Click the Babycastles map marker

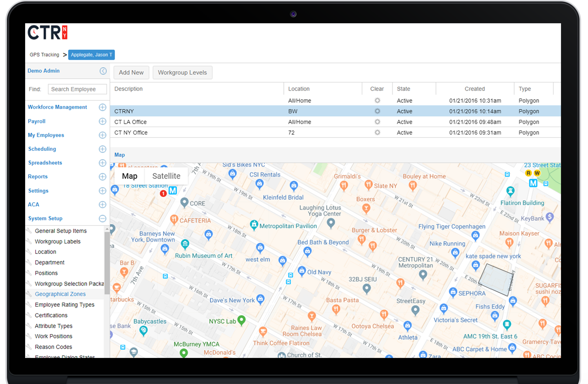point(143,330)
